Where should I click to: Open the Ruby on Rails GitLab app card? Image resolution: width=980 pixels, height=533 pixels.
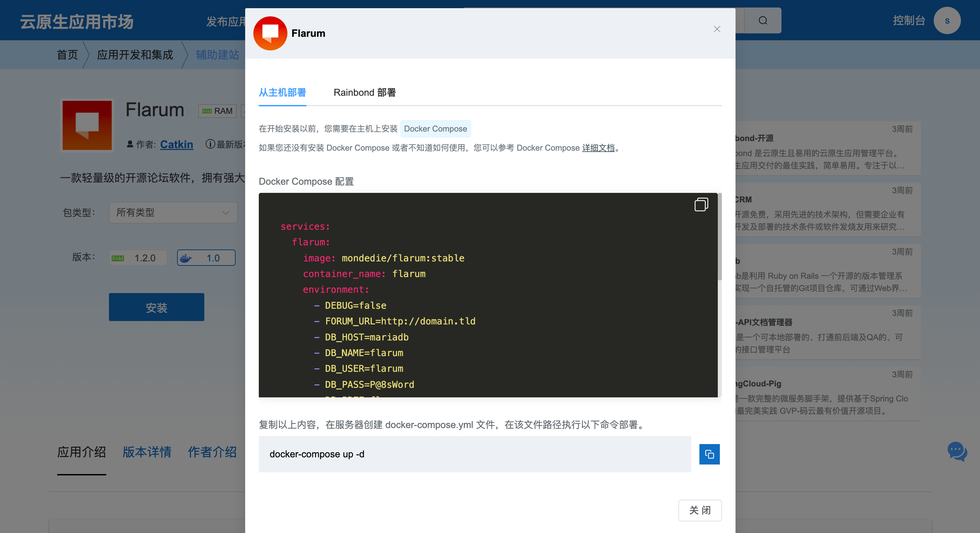827,271
